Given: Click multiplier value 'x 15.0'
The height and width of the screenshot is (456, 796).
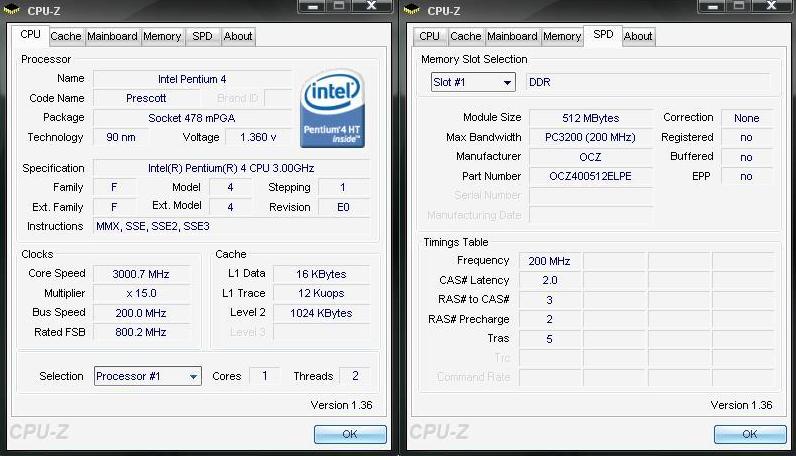Looking at the screenshot, I should point(141,294).
